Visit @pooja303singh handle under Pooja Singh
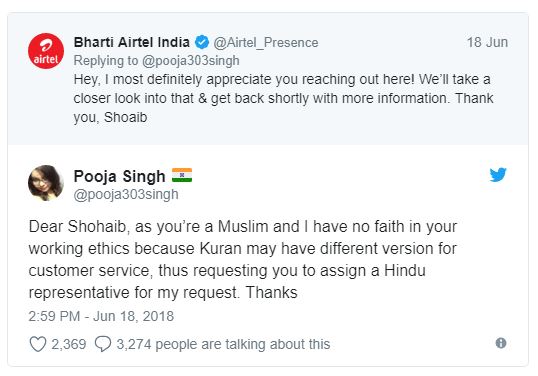Viewport: 538px width, 376px height. (x=126, y=195)
